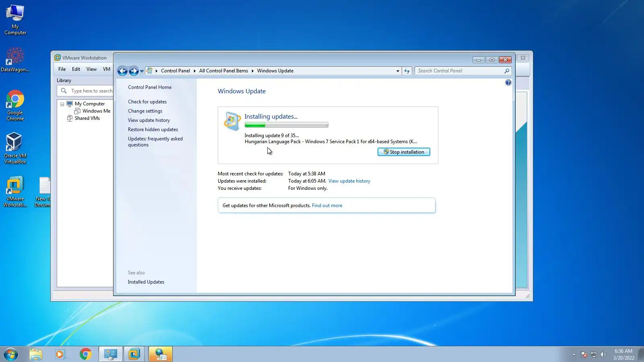Open Windows Media Player from taskbar

pos(60,354)
